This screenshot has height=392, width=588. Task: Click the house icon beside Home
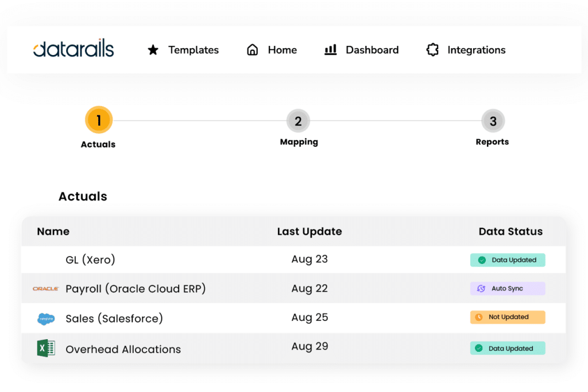tap(252, 50)
